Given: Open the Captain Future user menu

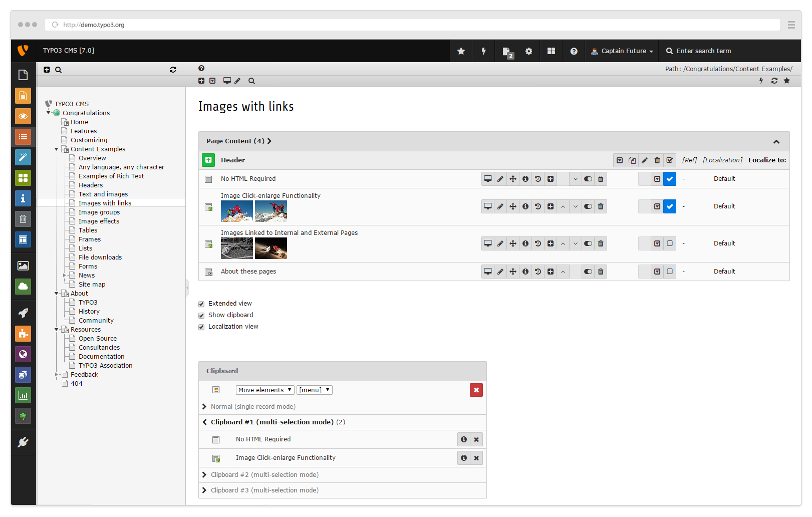Looking at the screenshot, I should pyautogui.click(x=622, y=51).
